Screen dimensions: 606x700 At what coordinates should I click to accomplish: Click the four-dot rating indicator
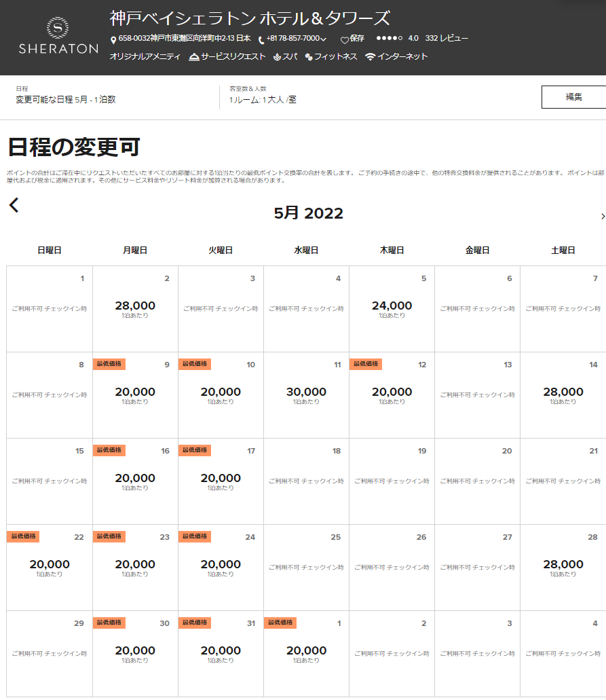pyautogui.click(x=389, y=39)
